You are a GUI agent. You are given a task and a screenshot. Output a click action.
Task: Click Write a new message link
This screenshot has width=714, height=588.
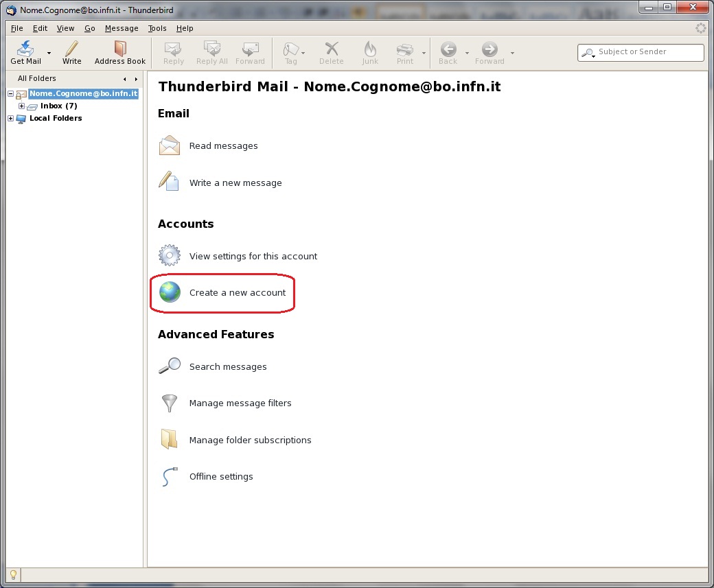(x=235, y=183)
